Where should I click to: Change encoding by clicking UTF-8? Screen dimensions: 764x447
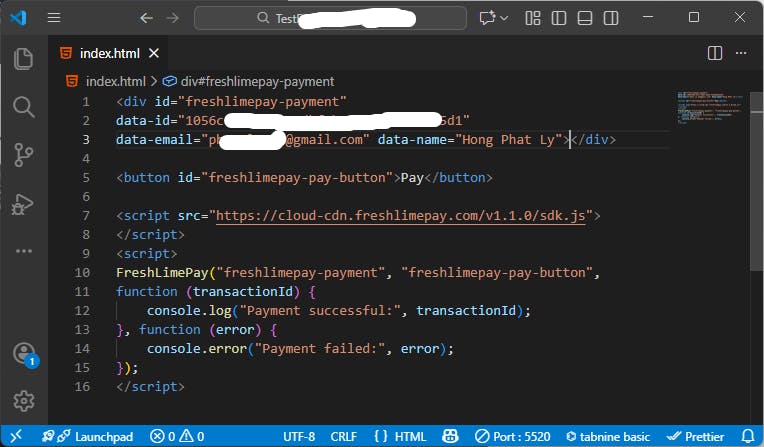pyautogui.click(x=299, y=436)
